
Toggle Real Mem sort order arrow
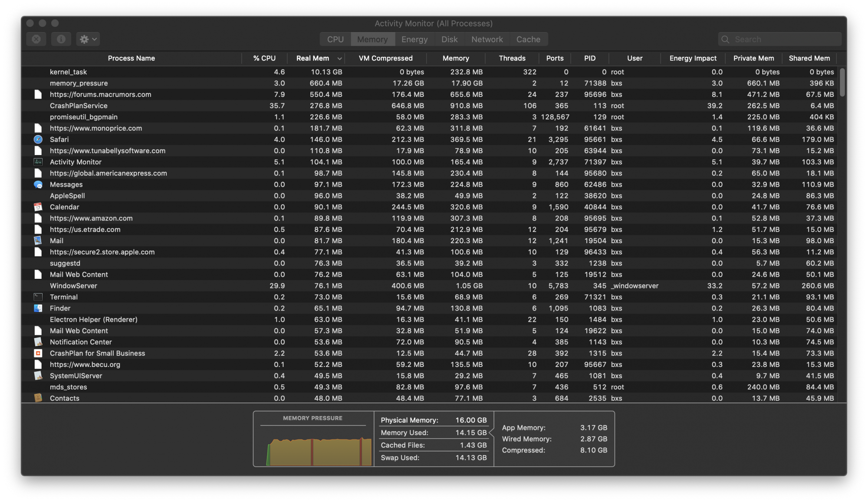pos(339,58)
